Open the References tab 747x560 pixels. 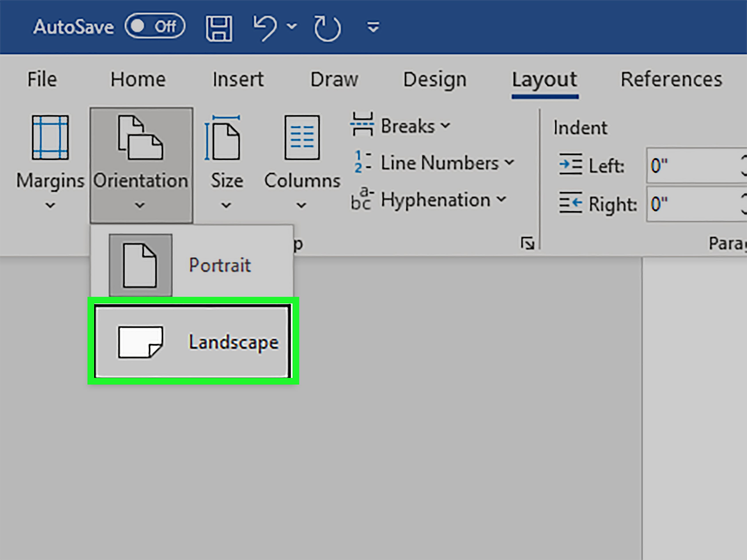[671, 79]
